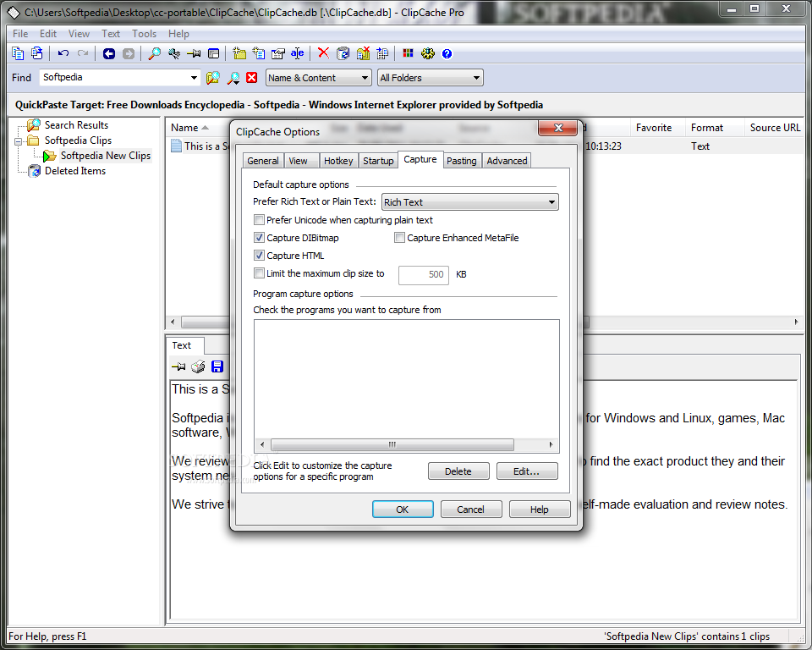
Task: Click the New Folder toolbar icon
Action: [x=239, y=53]
